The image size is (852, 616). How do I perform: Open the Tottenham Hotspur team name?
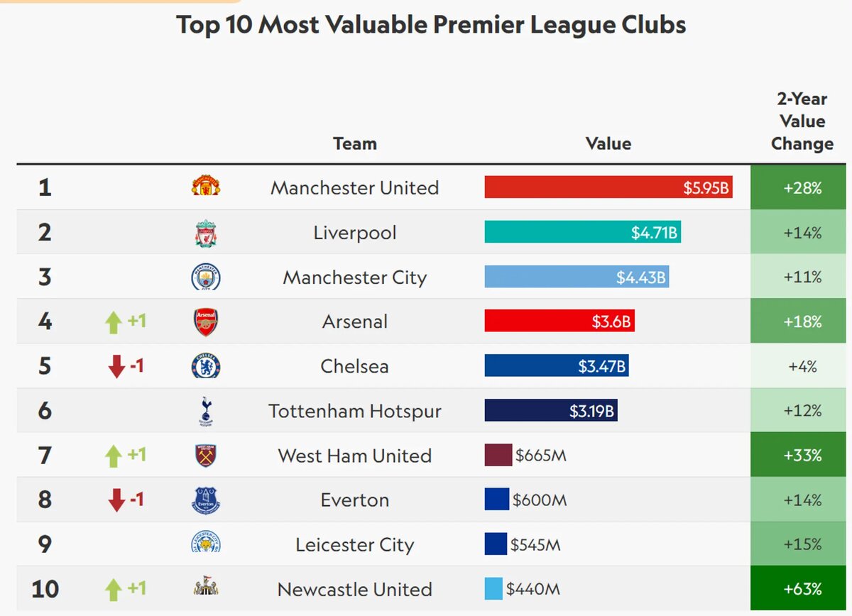(x=355, y=411)
